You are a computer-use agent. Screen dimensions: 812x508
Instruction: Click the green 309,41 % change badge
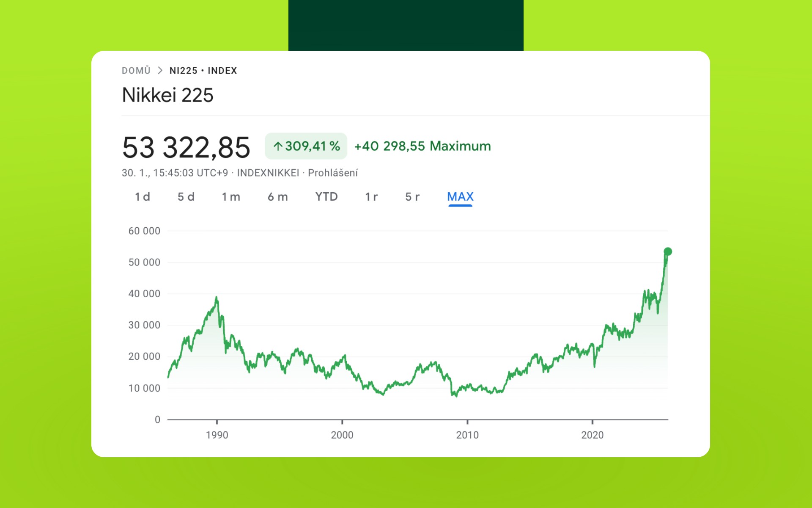pyautogui.click(x=306, y=146)
